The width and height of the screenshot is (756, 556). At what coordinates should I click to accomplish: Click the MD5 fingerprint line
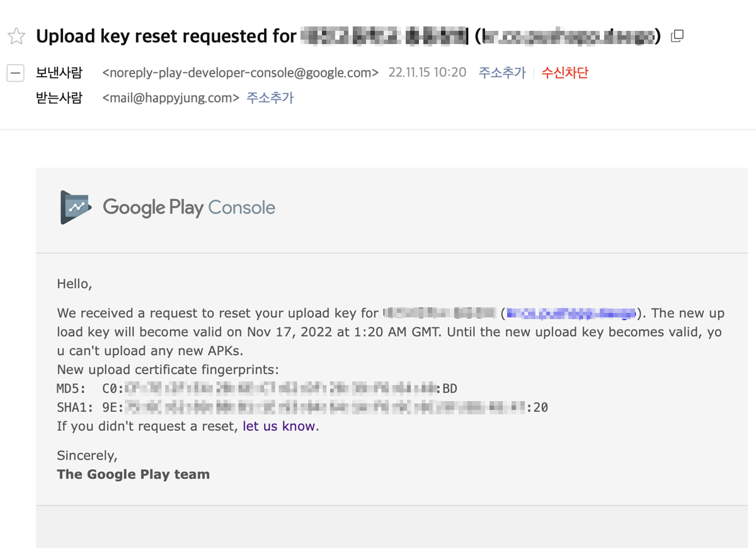point(257,389)
